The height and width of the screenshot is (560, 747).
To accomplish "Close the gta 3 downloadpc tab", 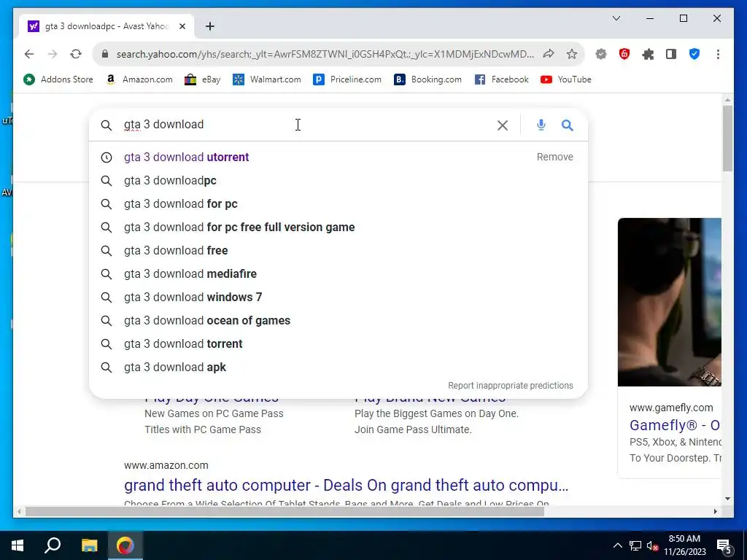I will pos(182,26).
